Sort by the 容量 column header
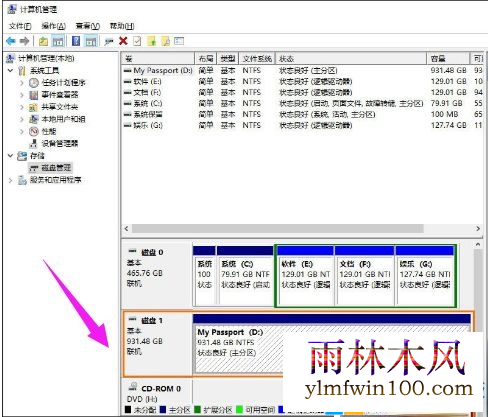Image resolution: width=488 pixels, height=417 pixels. [x=448, y=59]
